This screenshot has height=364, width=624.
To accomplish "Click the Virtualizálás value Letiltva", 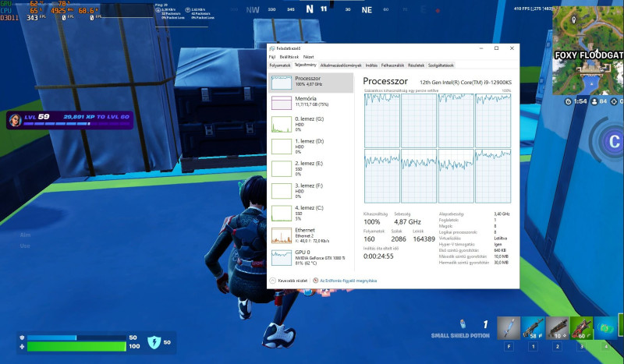I will pos(500,239).
